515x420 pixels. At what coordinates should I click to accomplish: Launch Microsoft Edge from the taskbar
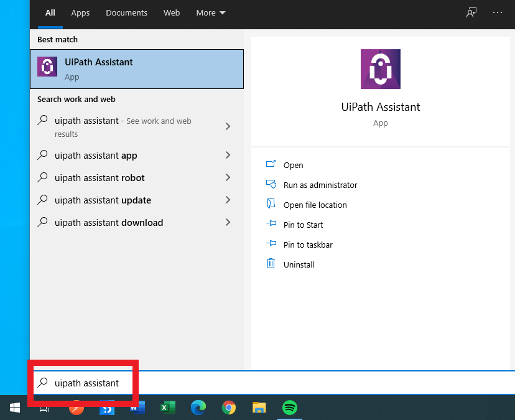198,408
